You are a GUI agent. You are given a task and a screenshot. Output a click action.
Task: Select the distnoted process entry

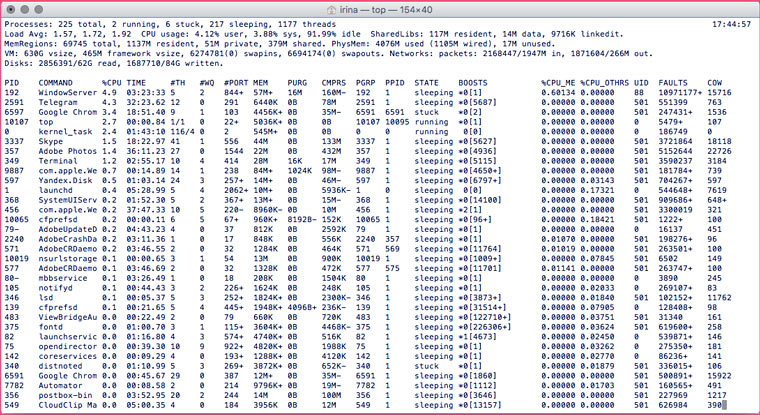click(x=61, y=366)
